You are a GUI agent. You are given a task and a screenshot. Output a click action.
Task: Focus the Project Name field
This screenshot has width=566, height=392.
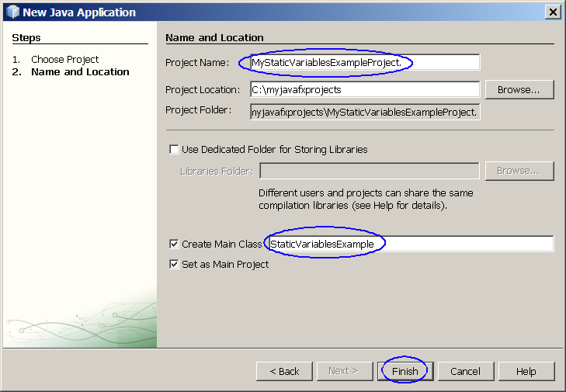[x=365, y=62]
